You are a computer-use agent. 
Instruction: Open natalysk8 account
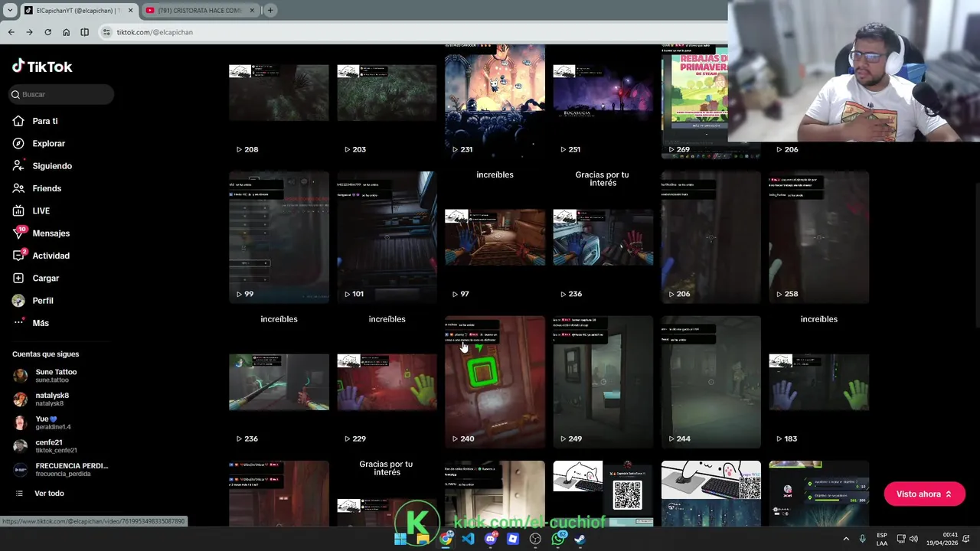(x=41, y=399)
